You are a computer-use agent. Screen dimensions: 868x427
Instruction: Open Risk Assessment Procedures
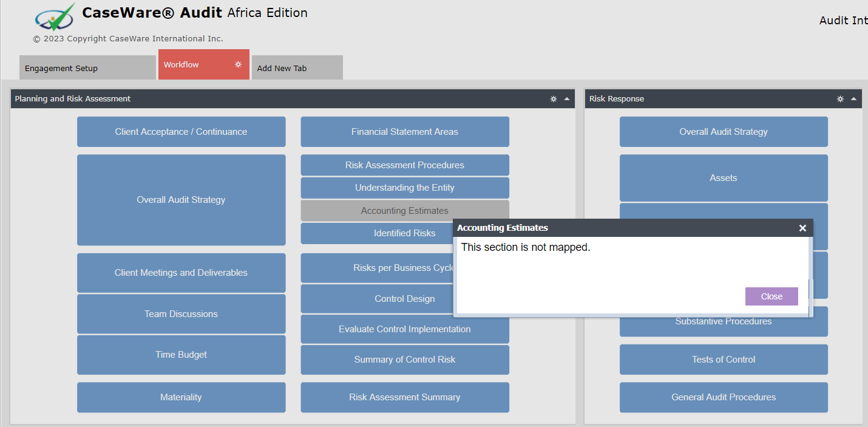point(405,165)
